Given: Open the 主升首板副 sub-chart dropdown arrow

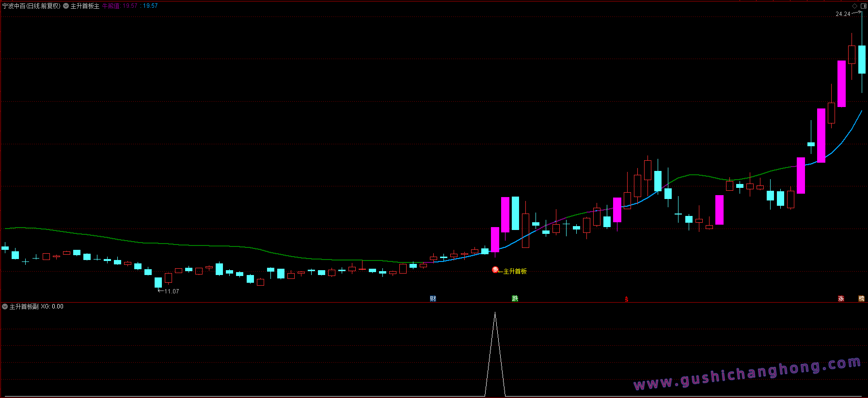Looking at the screenshot, I should [5, 306].
